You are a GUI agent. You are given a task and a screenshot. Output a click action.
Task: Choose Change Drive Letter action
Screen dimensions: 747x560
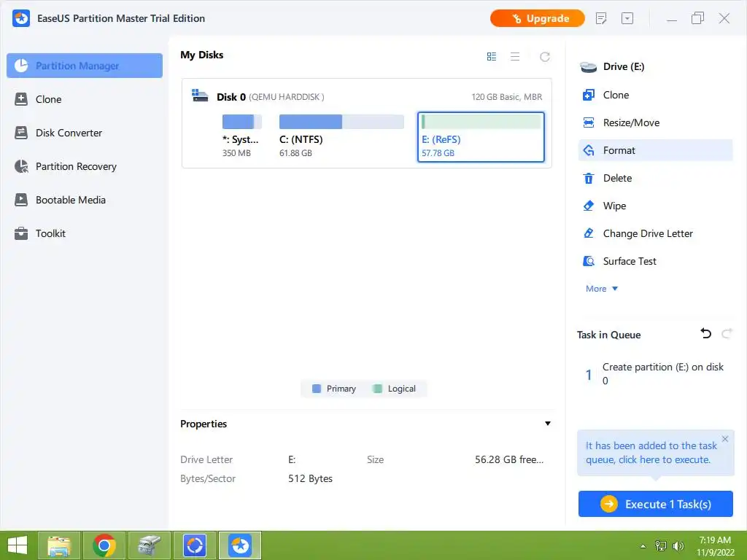tap(655, 233)
